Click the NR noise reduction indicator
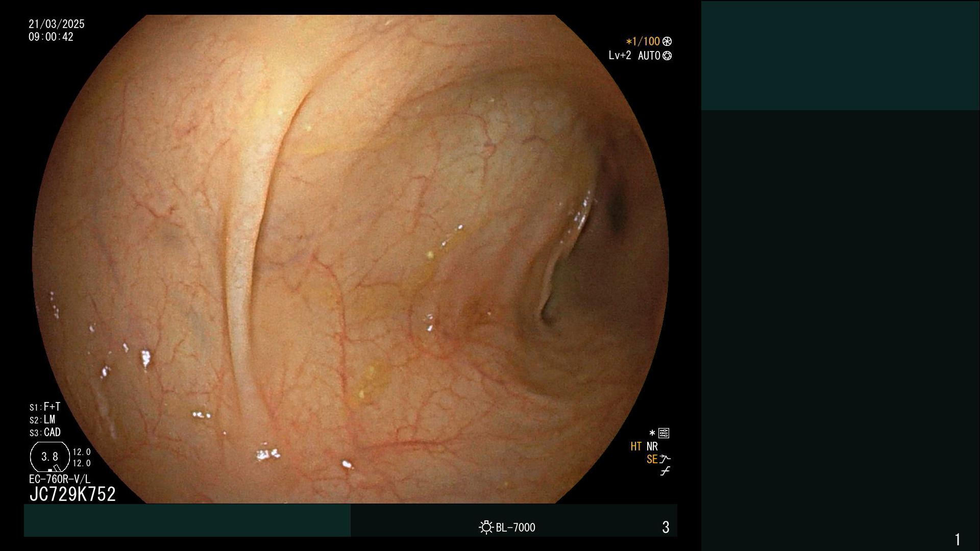The height and width of the screenshot is (551, 980). 652,446
